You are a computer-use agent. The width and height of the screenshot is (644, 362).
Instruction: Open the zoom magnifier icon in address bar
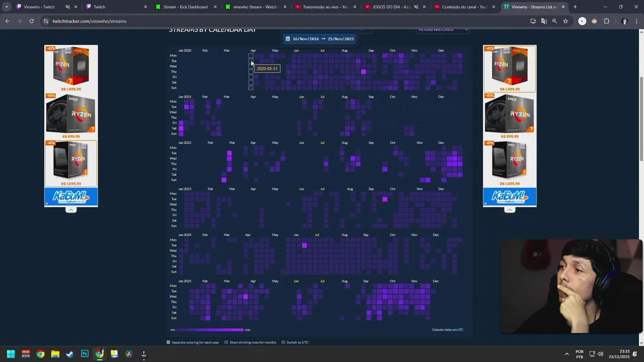click(x=554, y=21)
